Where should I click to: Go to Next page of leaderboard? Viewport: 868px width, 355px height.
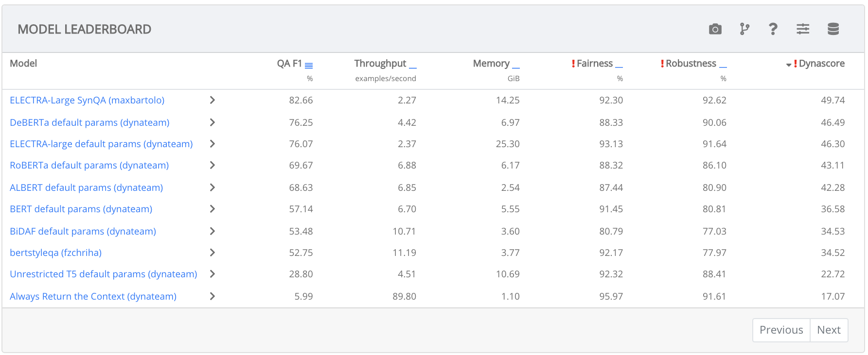point(829,330)
